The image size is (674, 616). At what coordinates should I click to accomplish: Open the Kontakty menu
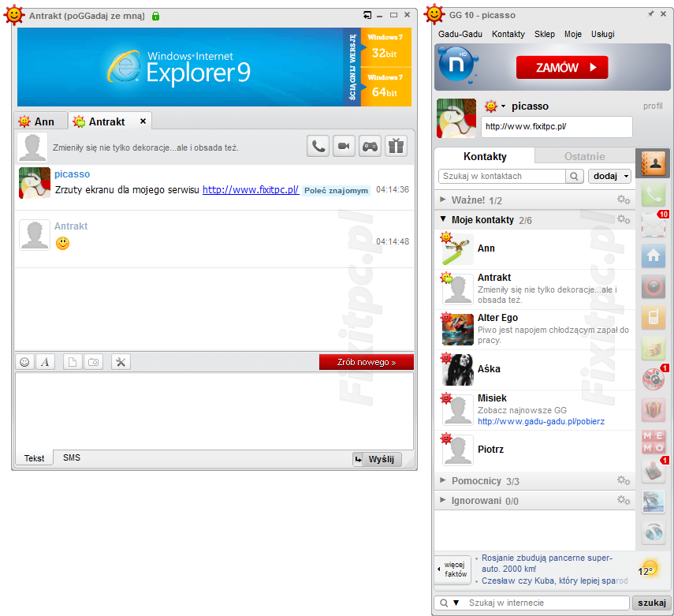(x=508, y=34)
